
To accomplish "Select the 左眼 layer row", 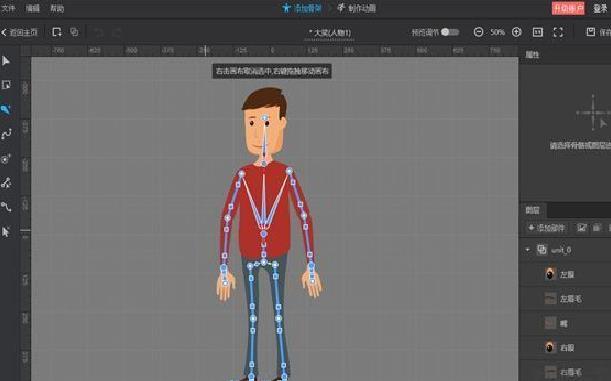I will pyautogui.click(x=565, y=275).
